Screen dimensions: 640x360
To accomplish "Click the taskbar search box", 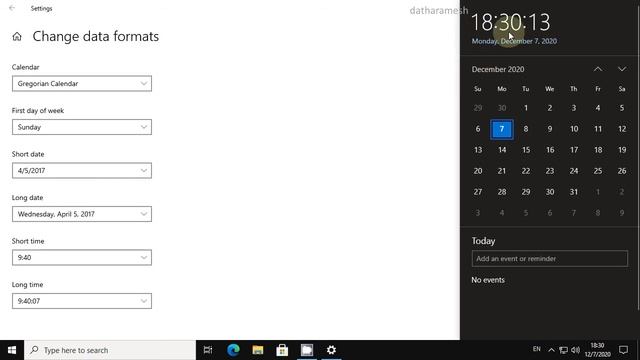I will (x=110, y=350).
